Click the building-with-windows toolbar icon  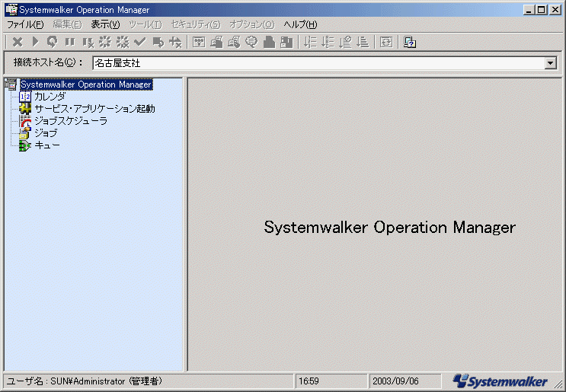click(x=286, y=42)
